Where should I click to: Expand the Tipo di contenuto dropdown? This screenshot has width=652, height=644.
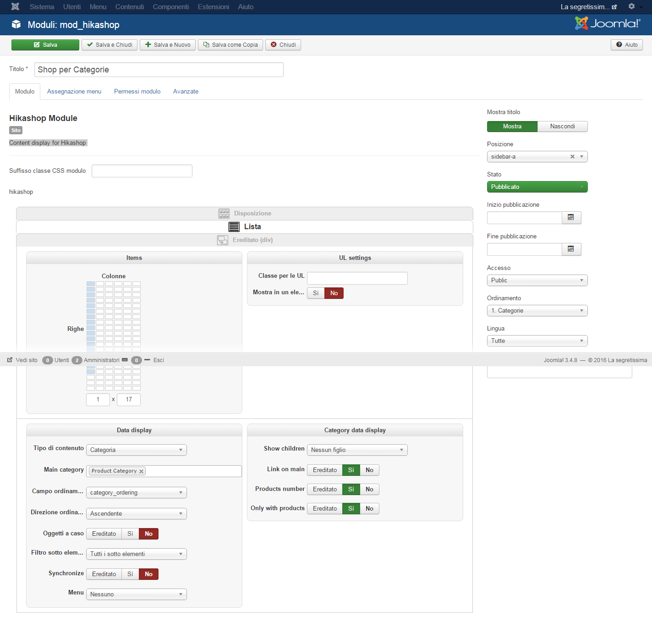tap(136, 450)
